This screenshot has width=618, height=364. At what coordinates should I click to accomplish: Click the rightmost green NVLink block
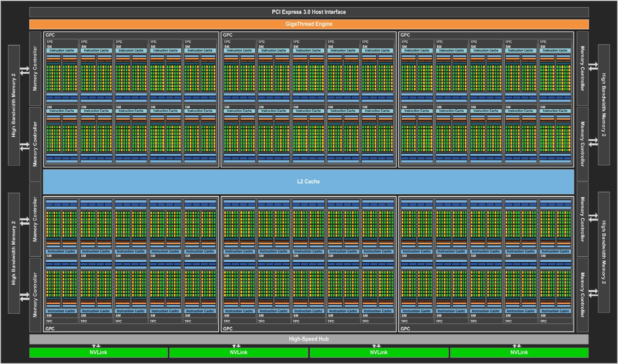click(x=519, y=353)
